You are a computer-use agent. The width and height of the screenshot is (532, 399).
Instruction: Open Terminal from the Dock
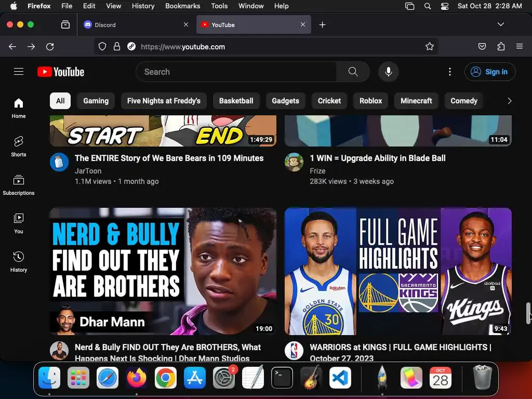[x=282, y=378]
